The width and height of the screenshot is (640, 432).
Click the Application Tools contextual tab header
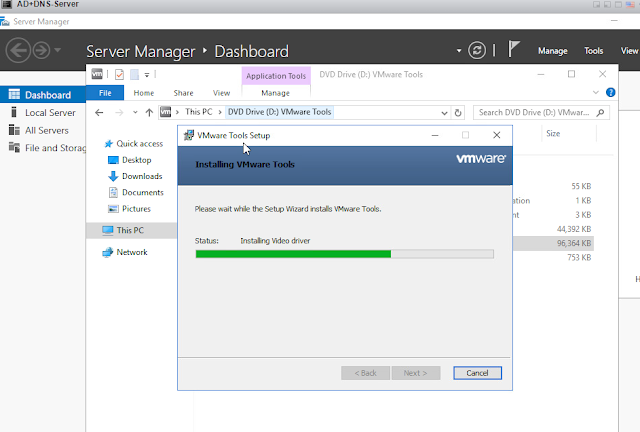[276, 76]
